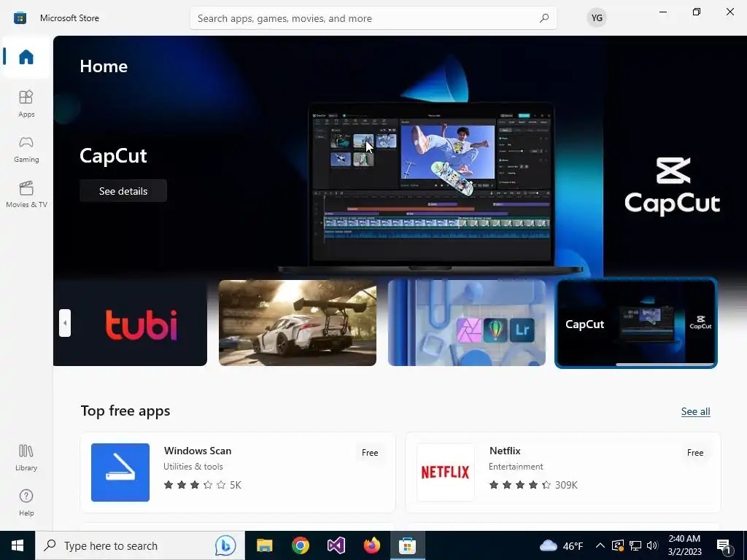
Task: Open See all top free apps
Action: 695,411
